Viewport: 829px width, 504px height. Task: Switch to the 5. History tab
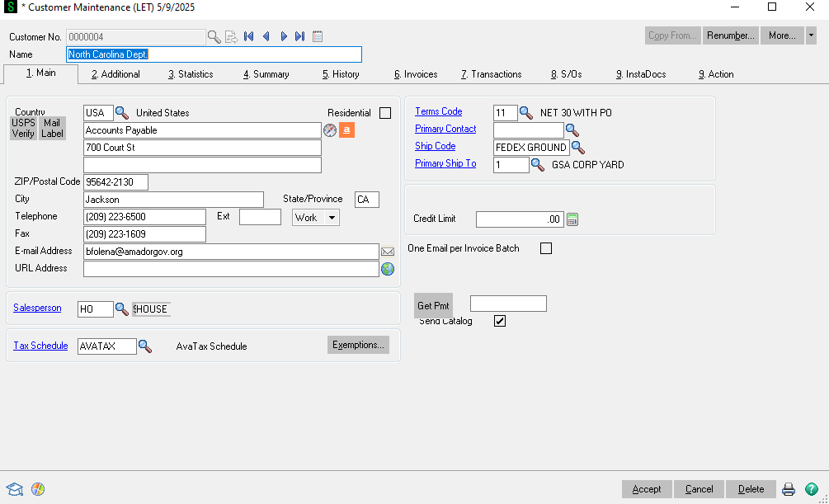coord(341,74)
